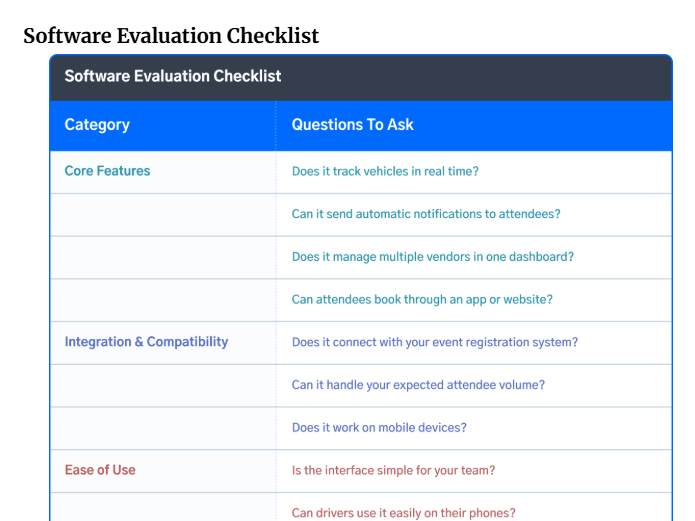Click question about tracking vehicles in real time
Screen dimensions: 695x521
385,171
